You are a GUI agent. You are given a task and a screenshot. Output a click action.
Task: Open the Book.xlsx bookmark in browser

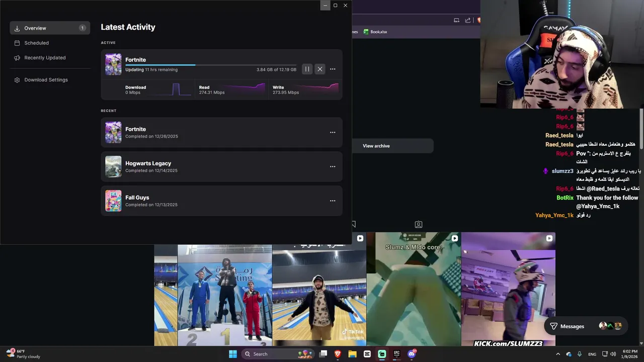(375, 32)
